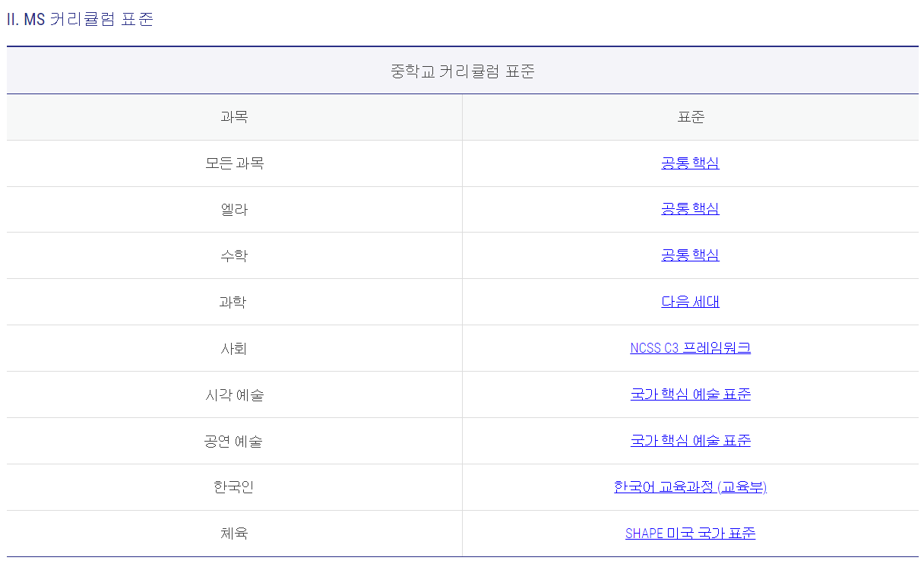Select the 체육 subject cell
The width and height of the screenshot is (924, 567).
234,534
